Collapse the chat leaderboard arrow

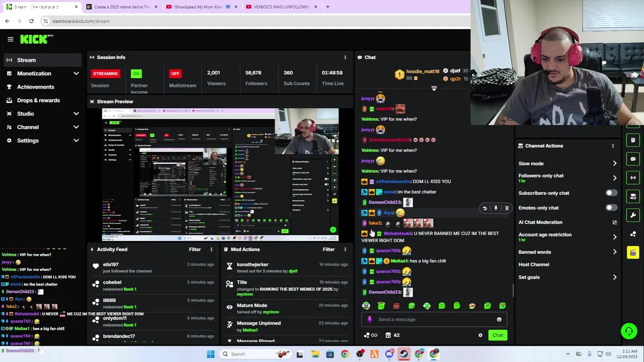coord(434,88)
